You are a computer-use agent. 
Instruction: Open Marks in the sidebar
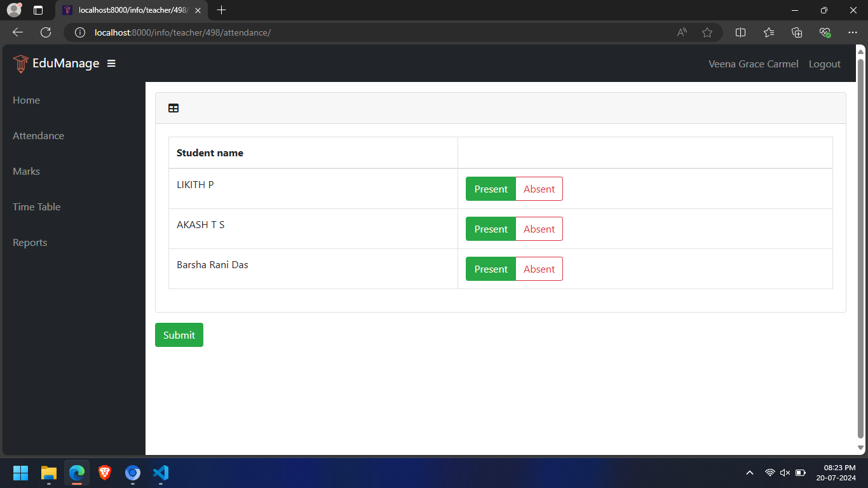pos(26,172)
